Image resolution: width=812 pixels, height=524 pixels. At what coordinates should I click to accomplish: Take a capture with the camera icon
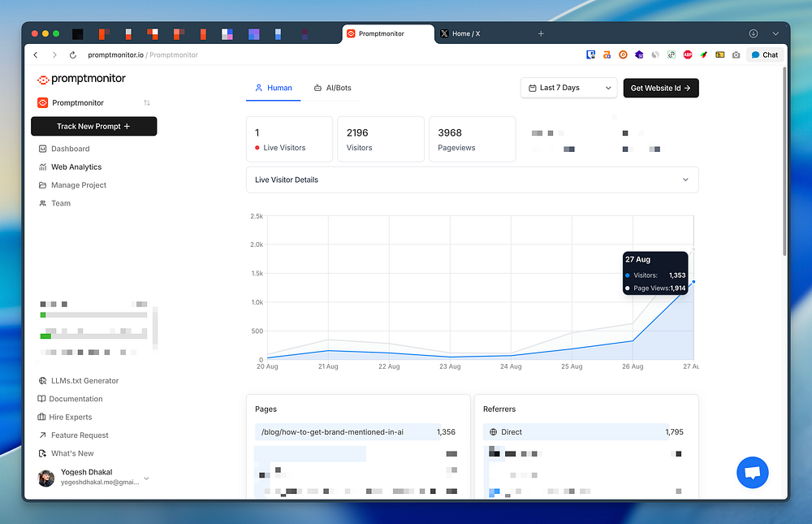click(736, 55)
